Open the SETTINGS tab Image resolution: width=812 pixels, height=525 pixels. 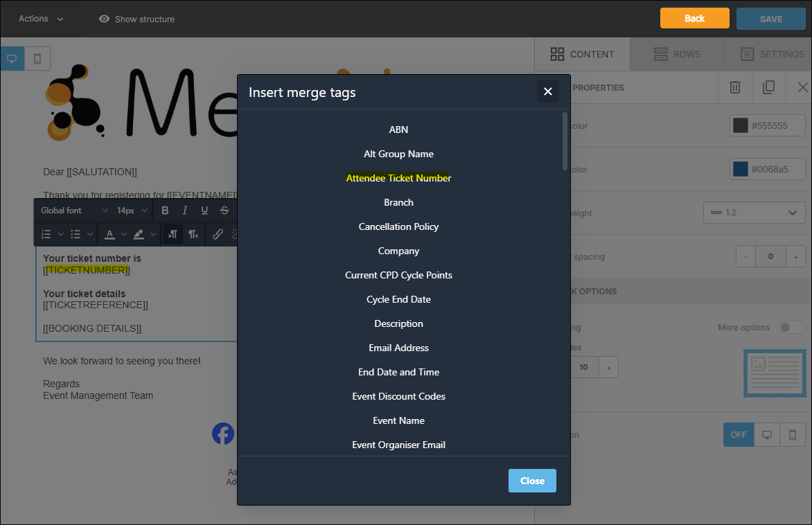(772, 54)
